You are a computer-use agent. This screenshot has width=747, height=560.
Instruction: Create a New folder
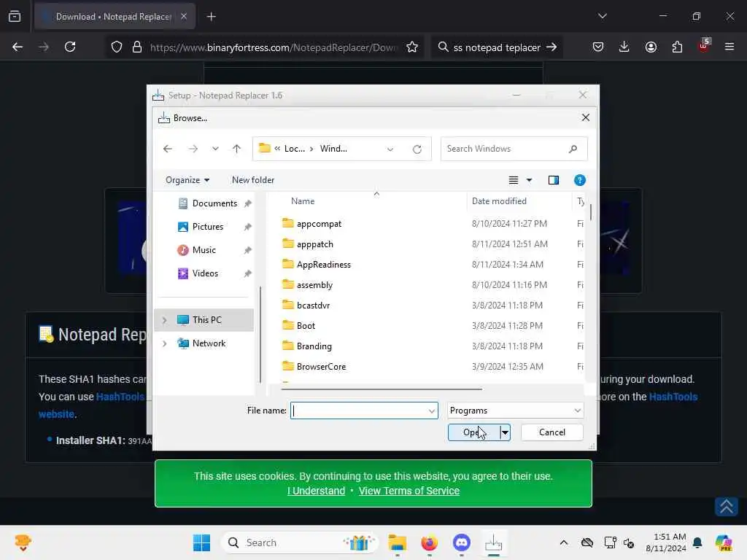point(253,180)
